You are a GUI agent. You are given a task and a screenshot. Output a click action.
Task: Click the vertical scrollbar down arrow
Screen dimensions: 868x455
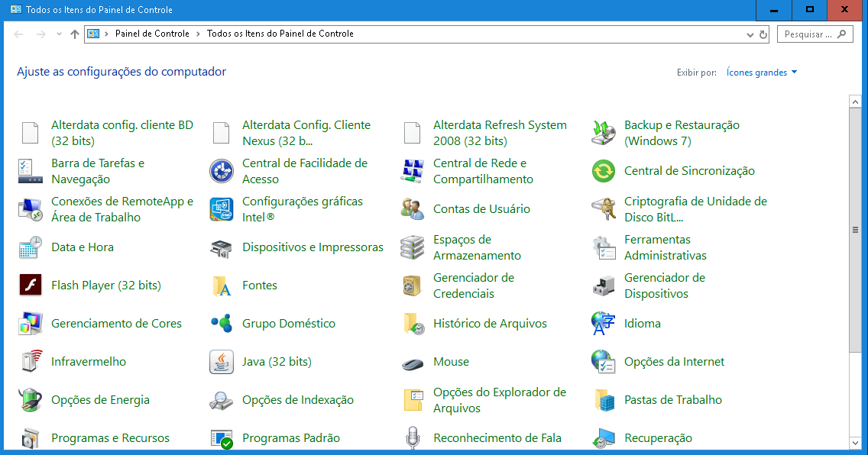click(x=855, y=442)
